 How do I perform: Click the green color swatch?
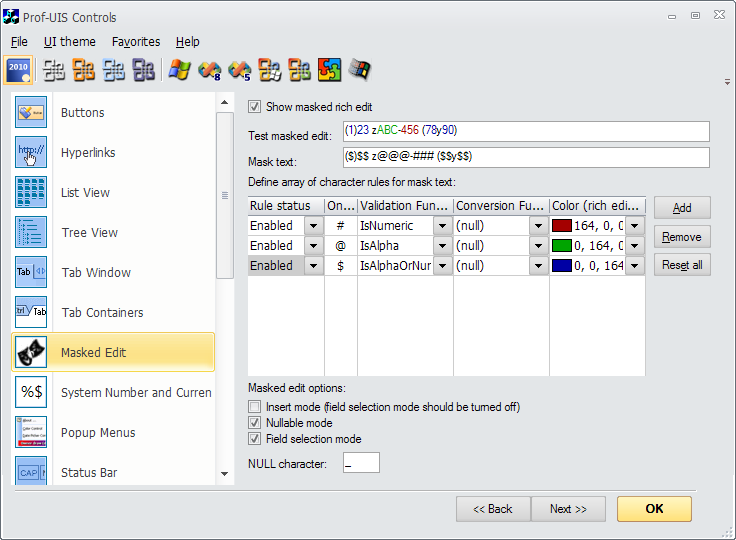pos(561,246)
